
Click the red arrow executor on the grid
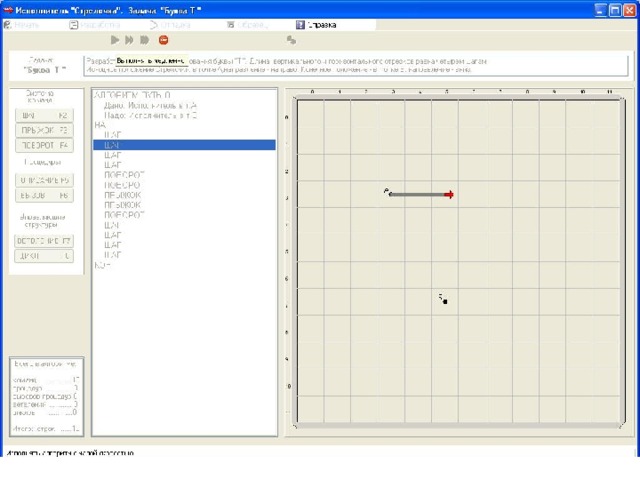[449, 195]
